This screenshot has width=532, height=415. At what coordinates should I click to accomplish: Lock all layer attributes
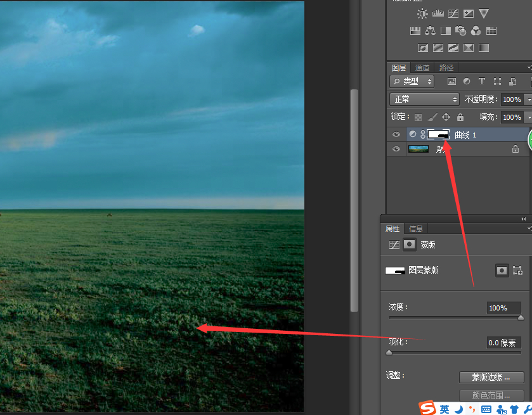click(460, 117)
